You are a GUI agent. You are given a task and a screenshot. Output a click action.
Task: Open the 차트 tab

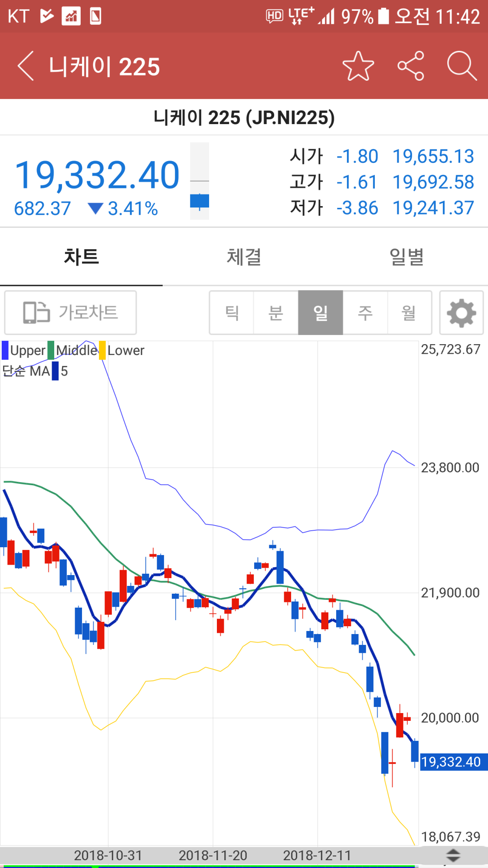(81, 256)
